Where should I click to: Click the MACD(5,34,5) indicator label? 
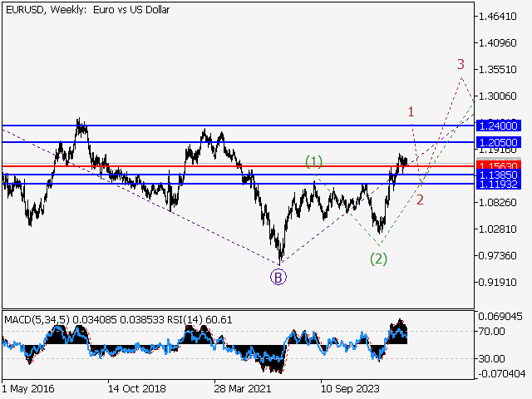click(37, 318)
